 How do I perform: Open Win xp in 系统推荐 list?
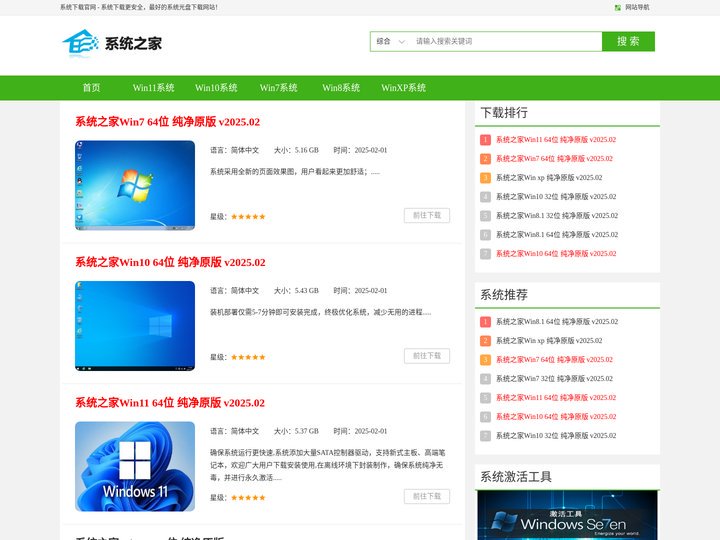tap(549, 341)
